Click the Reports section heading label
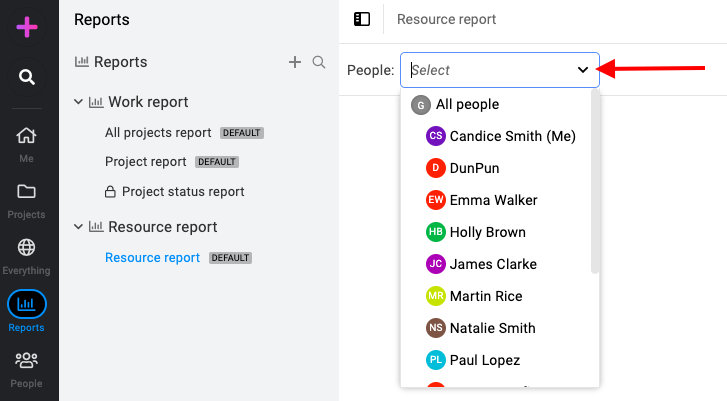The width and height of the screenshot is (727, 401). point(121,62)
